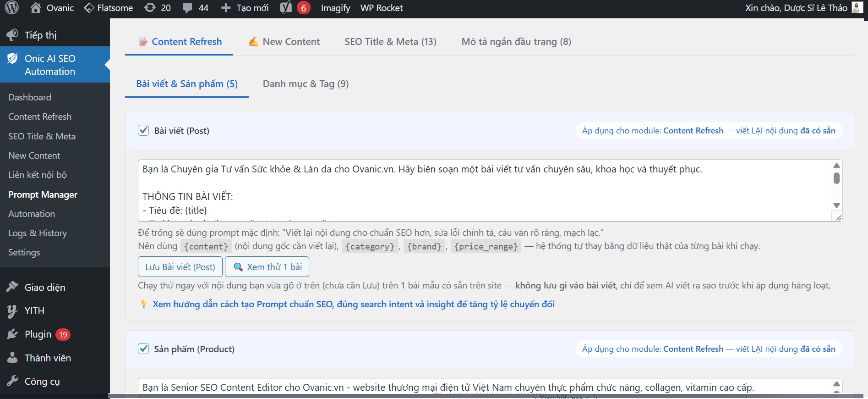
Task: Open the SEO Title & Meta (13) tab
Action: tap(390, 42)
